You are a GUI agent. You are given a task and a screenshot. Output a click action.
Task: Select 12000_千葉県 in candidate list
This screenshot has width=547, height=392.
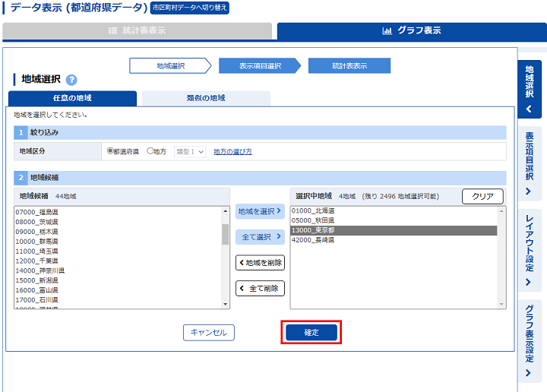point(118,261)
